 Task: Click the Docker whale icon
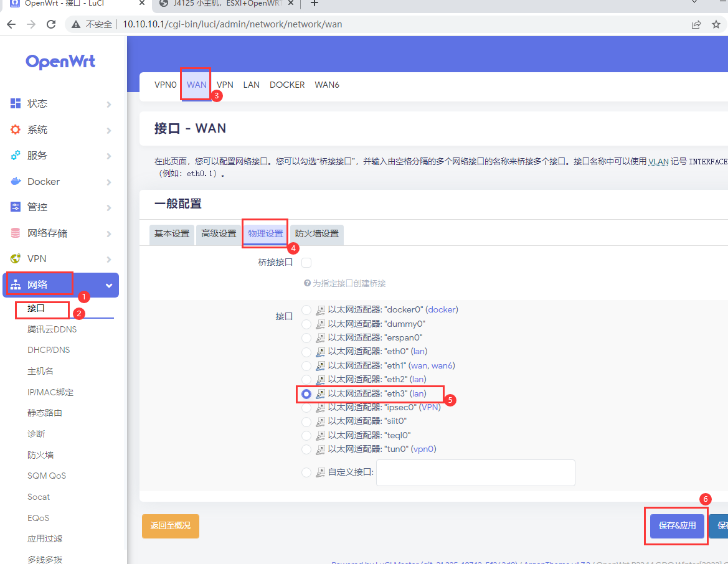pyautogui.click(x=16, y=182)
